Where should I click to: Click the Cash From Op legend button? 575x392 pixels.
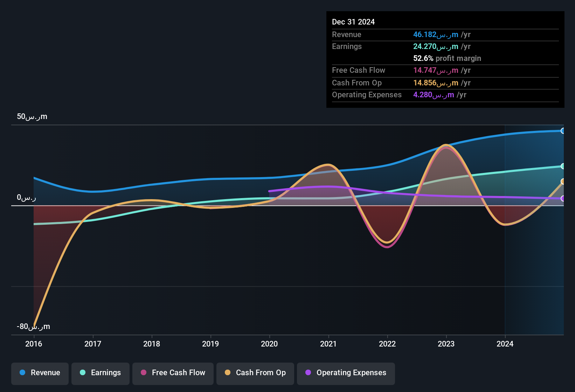pos(255,373)
